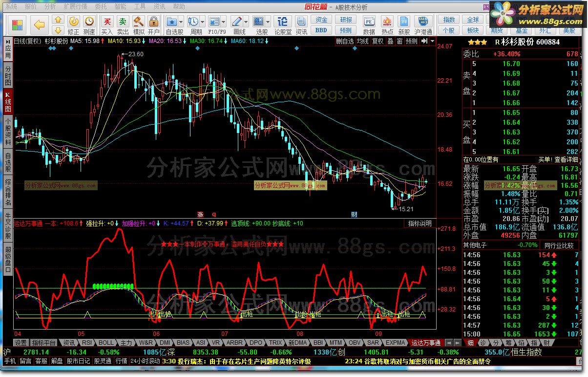
Task: Open the 模拟 simulated trading gavel icon
Action: pos(139,24)
